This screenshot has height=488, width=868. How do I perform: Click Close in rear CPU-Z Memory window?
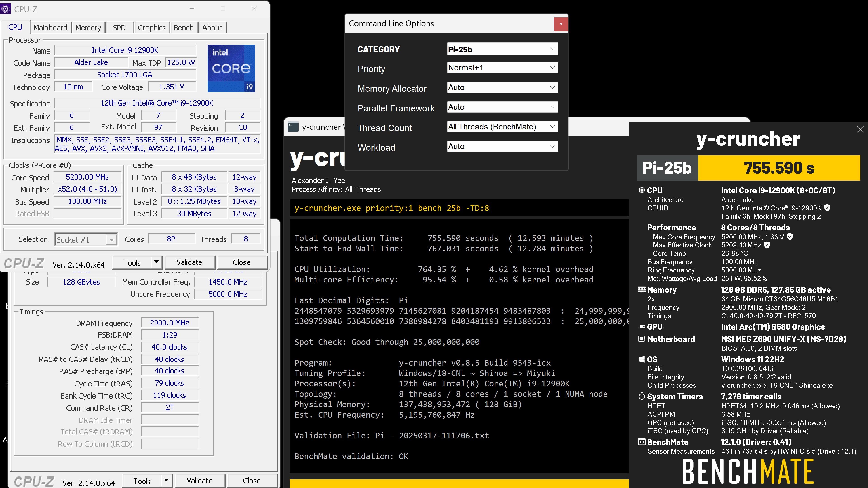click(252, 481)
